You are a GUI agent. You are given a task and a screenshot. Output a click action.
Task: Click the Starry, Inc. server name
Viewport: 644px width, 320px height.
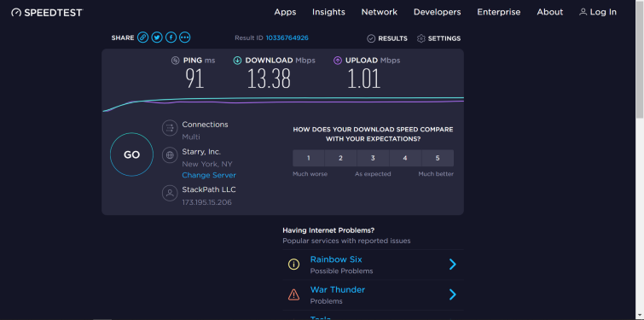(x=201, y=152)
